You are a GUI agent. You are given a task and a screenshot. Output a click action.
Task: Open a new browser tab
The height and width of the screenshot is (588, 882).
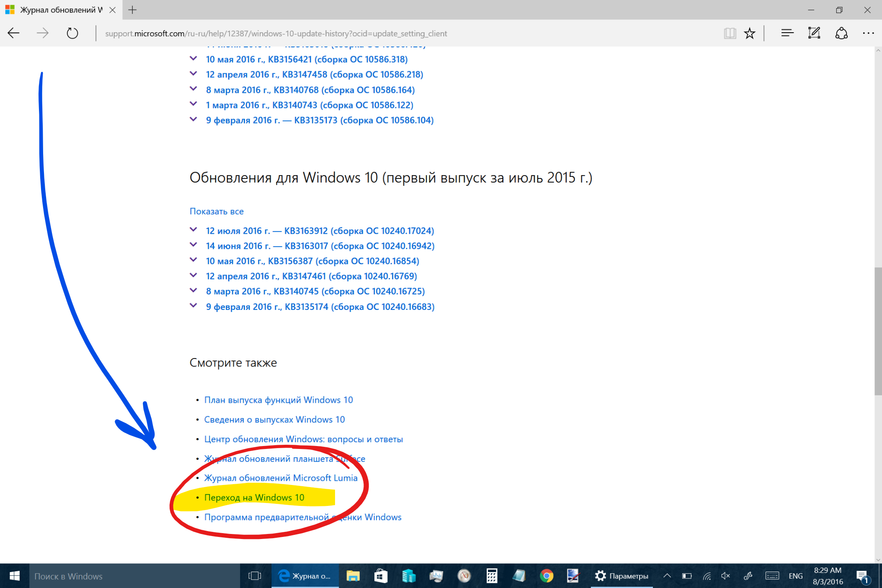tap(132, 10)
